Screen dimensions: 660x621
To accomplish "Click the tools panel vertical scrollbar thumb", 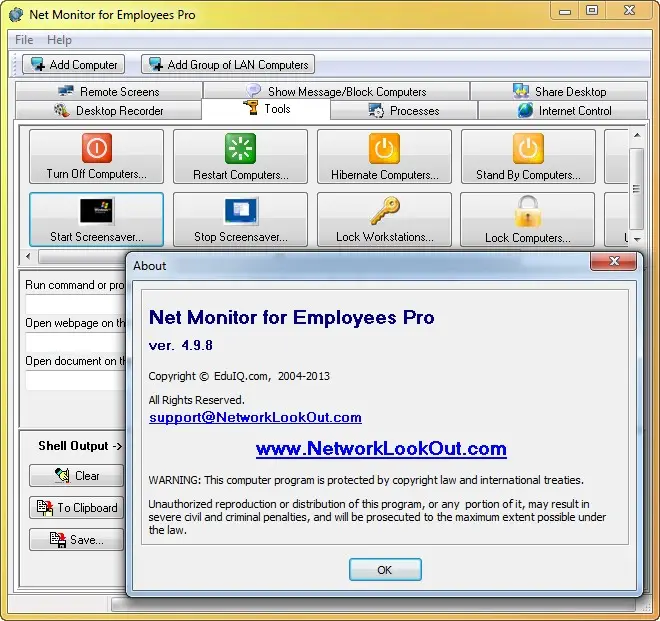I will [x=636, y=188].
